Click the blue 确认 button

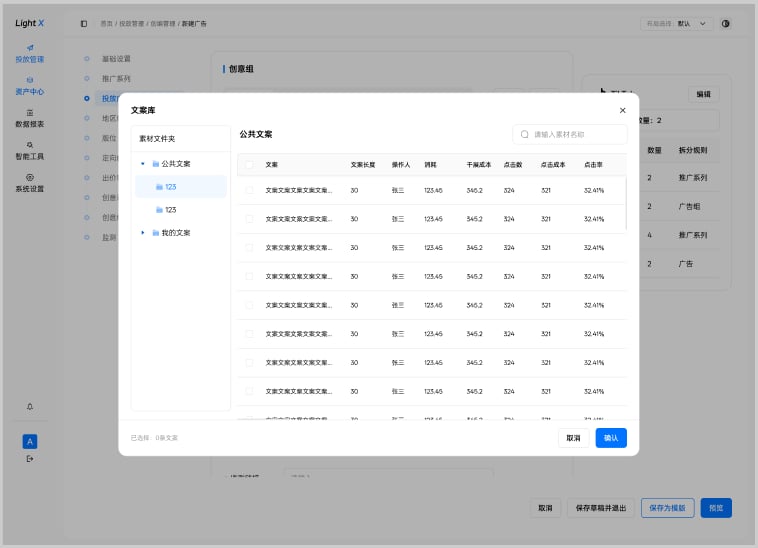click(x=611, y=438)
